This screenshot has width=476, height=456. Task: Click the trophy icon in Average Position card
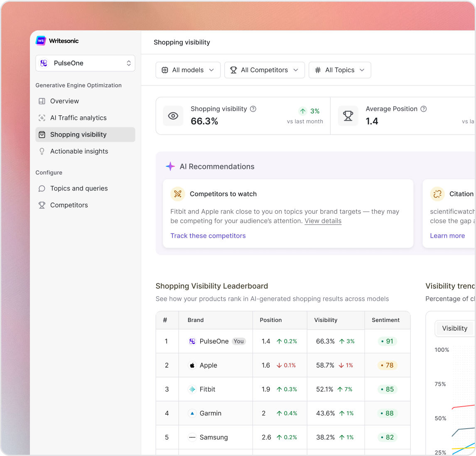[x=348, y=116]
